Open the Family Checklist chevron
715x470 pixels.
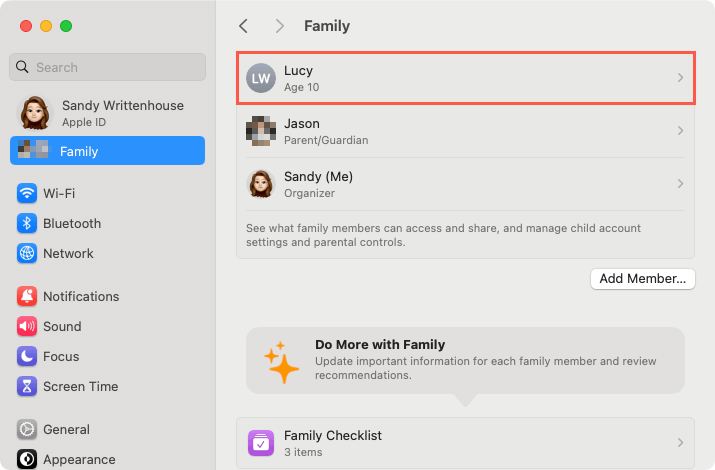680,443
